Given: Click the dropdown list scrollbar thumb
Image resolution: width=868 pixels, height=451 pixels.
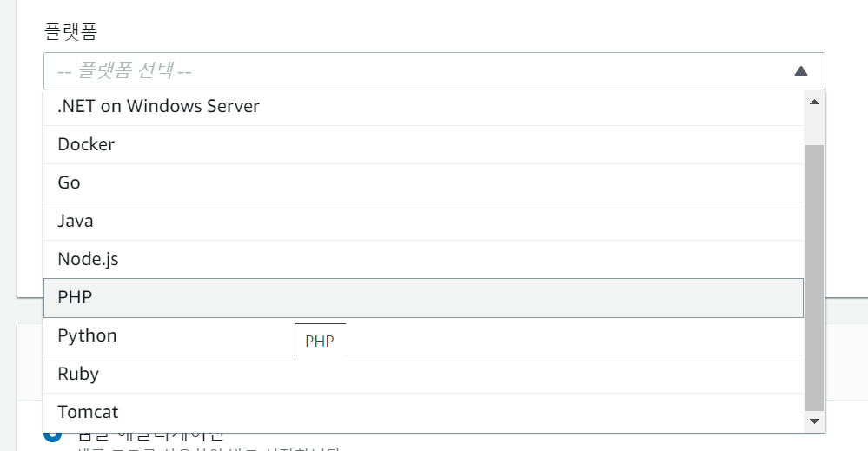Looking at the screenshot, I should [x=814, y=278].
